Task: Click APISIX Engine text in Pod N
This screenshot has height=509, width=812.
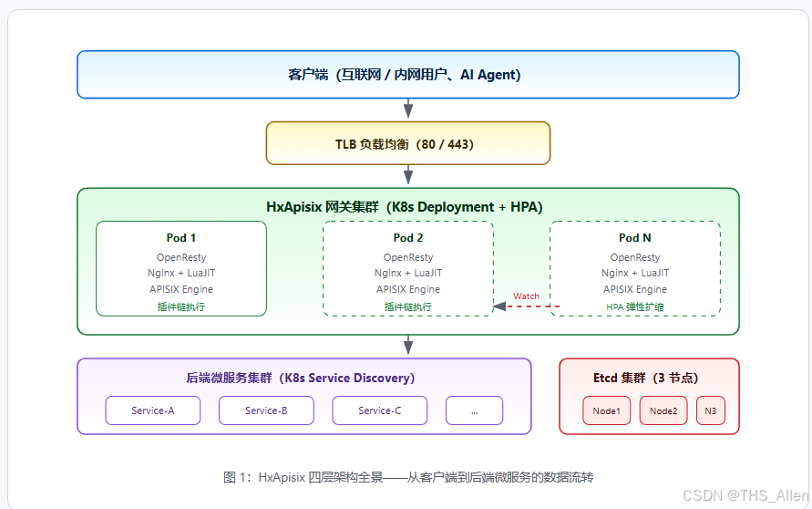Action: pyautogui.click(x=635, y=289)
